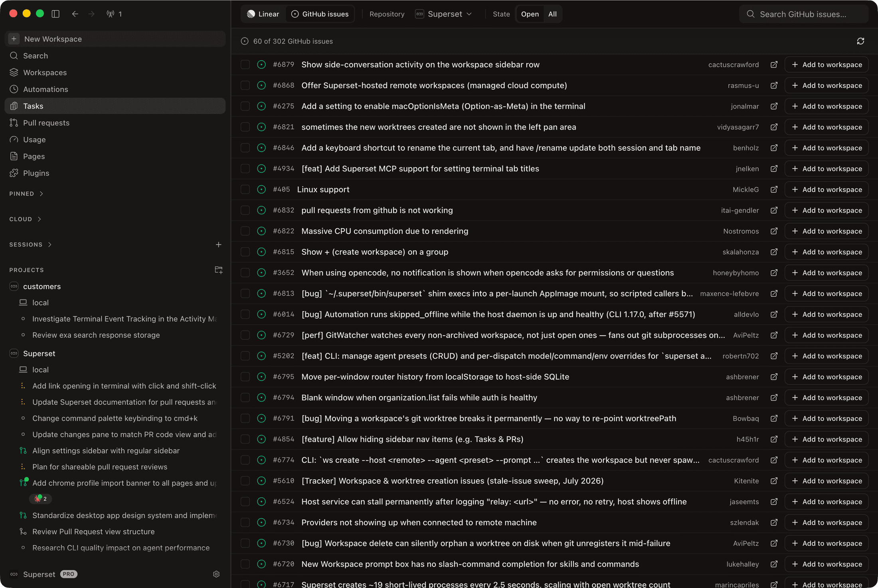Screen dimensions: 878x588
Task: Focus the Search GitHub issues field
Action: [804, 14]
